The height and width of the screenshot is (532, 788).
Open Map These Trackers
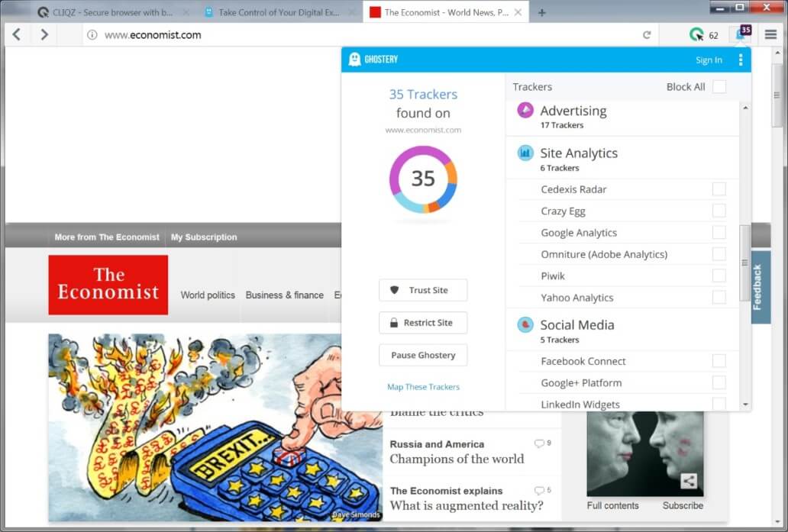(423, 387)
